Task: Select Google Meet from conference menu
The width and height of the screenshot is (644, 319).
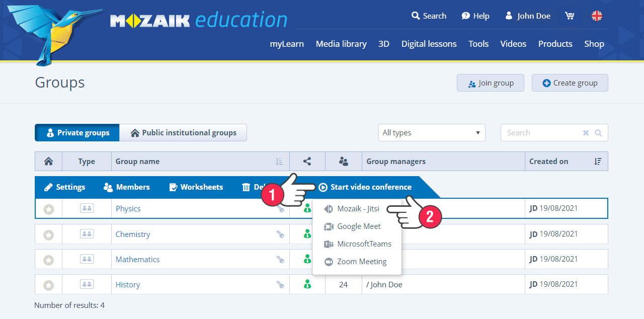Action: (358, 226)
